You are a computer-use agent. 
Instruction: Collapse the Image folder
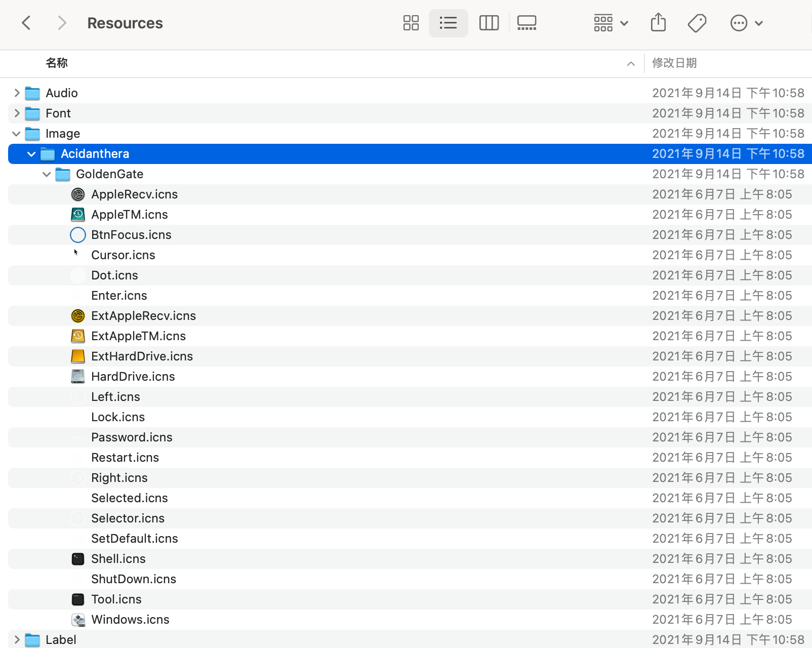(x=16, y=134)
